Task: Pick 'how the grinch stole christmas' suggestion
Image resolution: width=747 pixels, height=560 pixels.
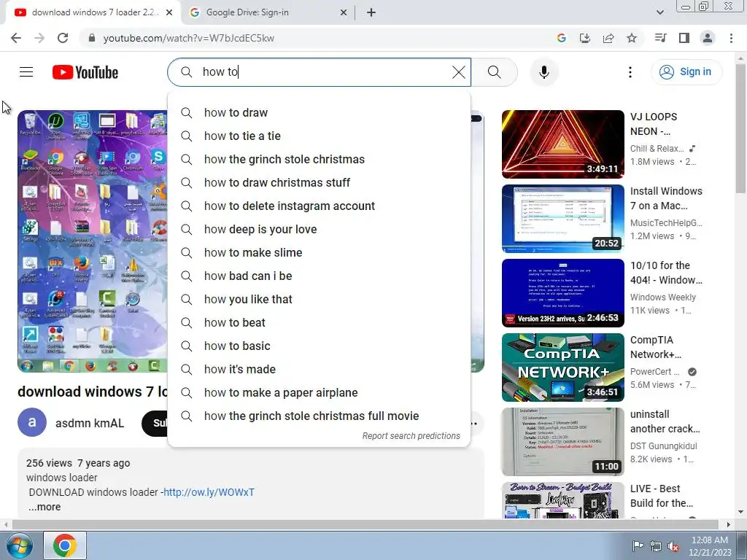Action: pyautogui.click(x=320, y=159)
